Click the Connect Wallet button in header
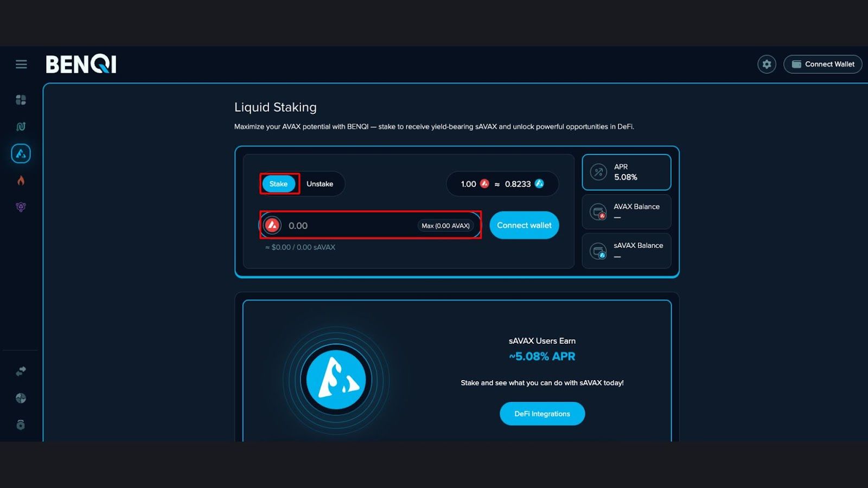Viewport: 868px width, 488px height. click(x=822, y=64)
